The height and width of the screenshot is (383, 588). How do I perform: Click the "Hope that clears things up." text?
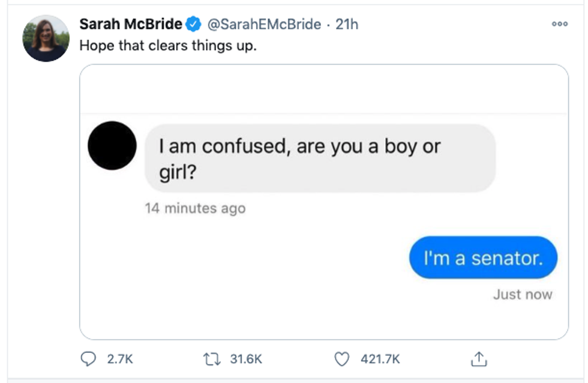[168, 46]
